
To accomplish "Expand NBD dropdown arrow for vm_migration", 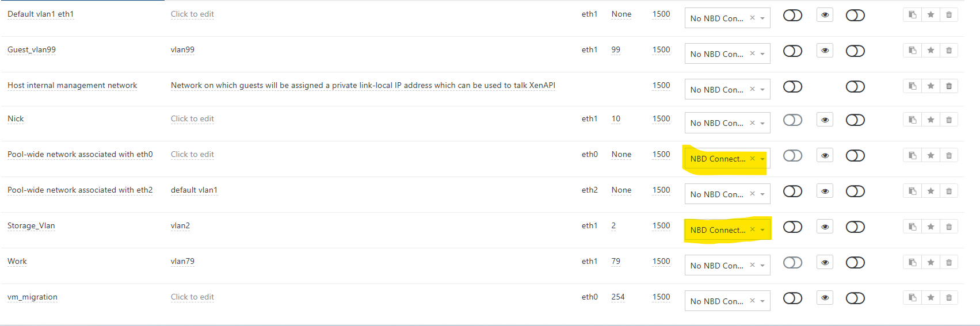I will [x=762, y=301].
